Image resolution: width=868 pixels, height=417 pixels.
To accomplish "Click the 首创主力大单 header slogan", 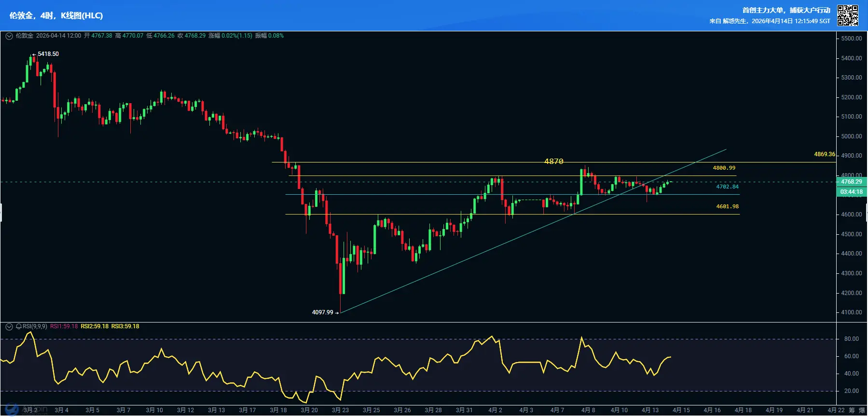I will tap(786, 10).
